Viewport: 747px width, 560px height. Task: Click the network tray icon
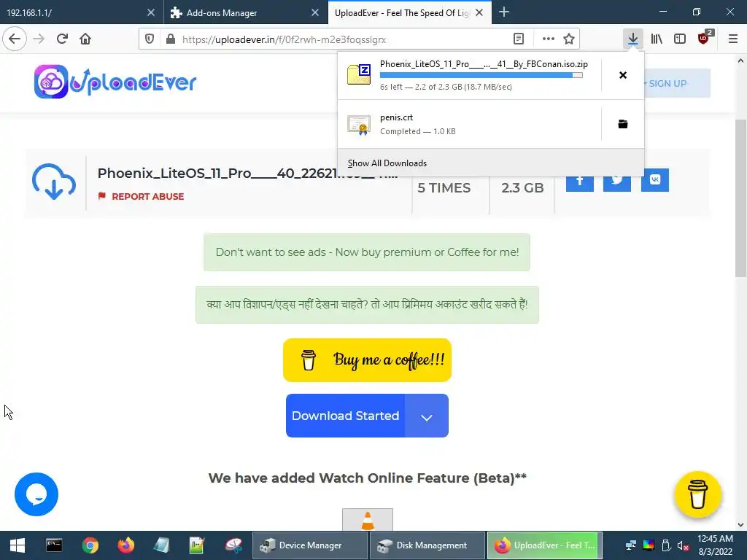coord(631,545)
